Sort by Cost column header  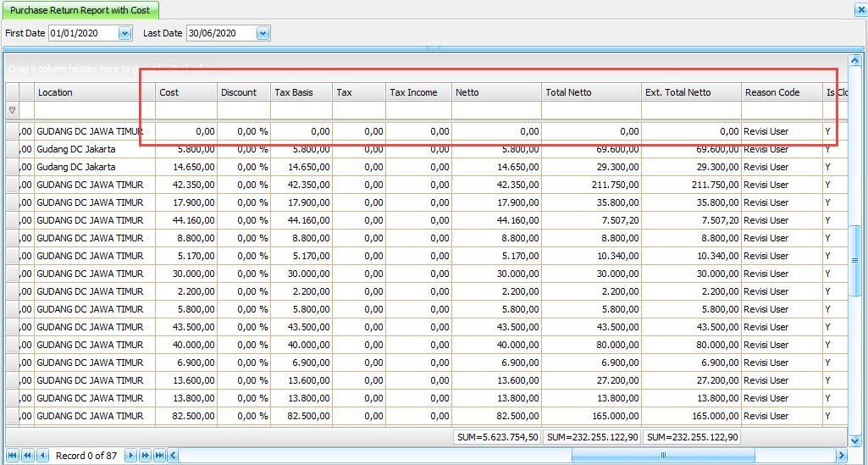(x=186, y=92)
